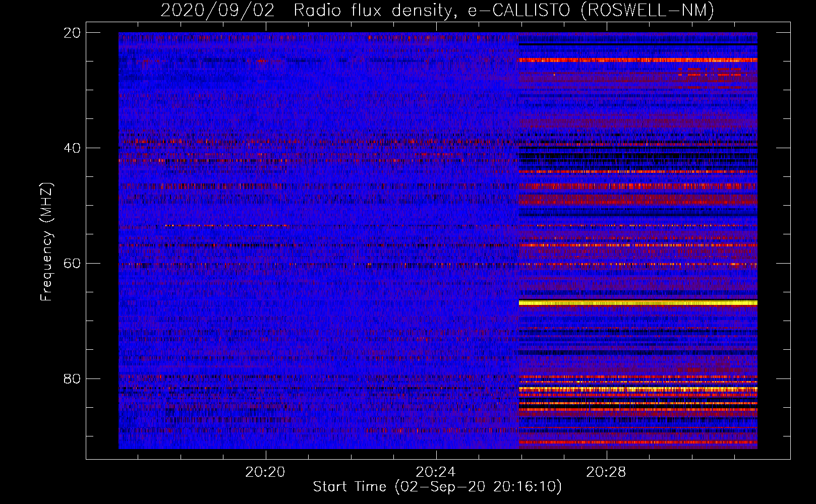Click the '20' frequency tick label
The height and width of the screenshot is (504, 816).
coord(72,33)
